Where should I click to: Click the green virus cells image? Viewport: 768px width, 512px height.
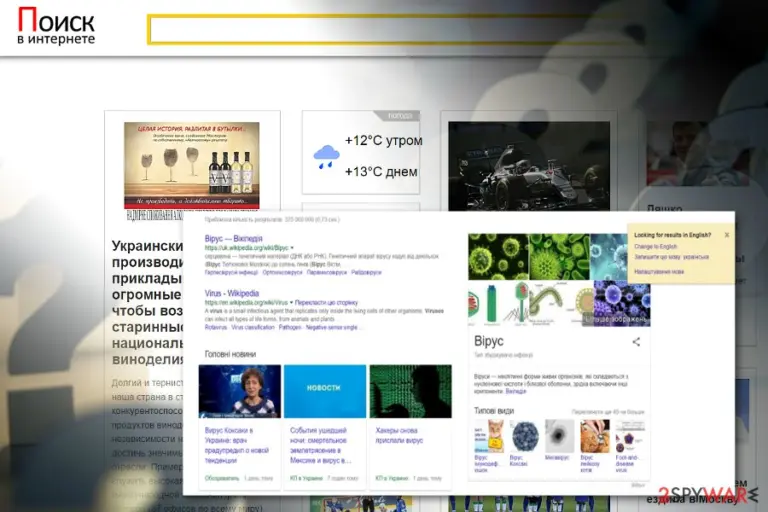pyautogui.click(x=498, y=257)
